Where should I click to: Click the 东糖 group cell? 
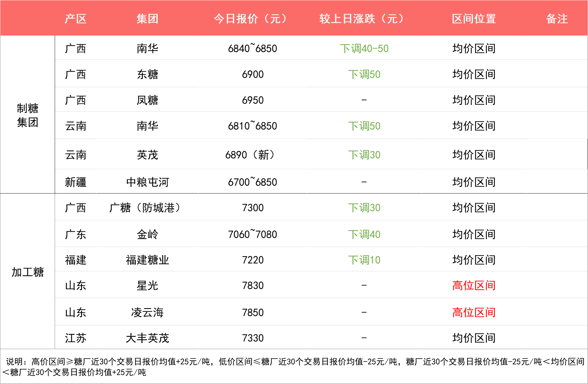pos(147,74)
